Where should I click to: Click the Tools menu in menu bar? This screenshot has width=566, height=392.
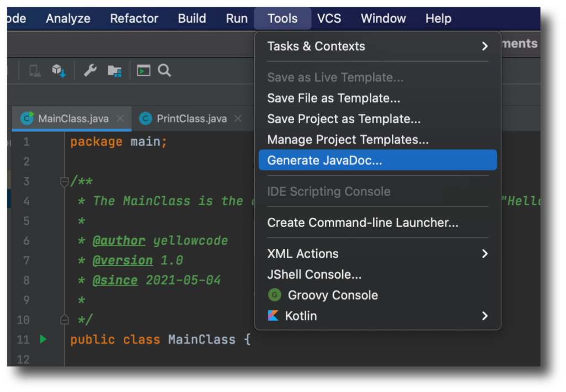tap(282, 18)
